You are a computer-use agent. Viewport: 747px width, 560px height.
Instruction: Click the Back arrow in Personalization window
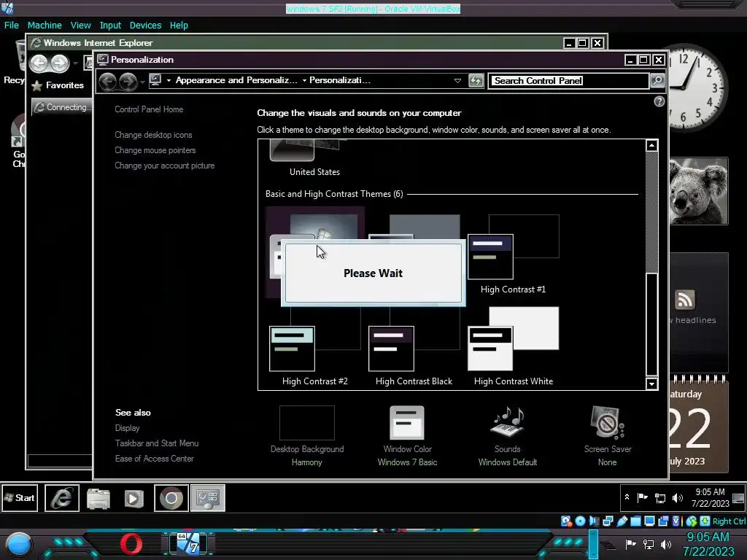coord(108,82)
